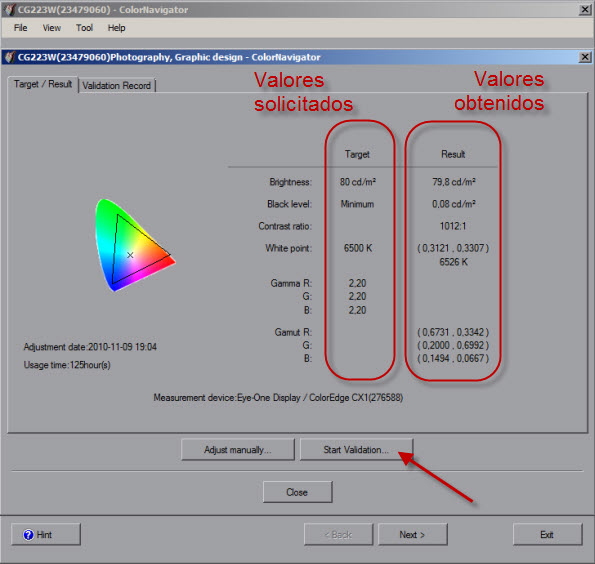
Task: Close the Photography, Graphic design dialog window
Action: [x=585, y=57]
